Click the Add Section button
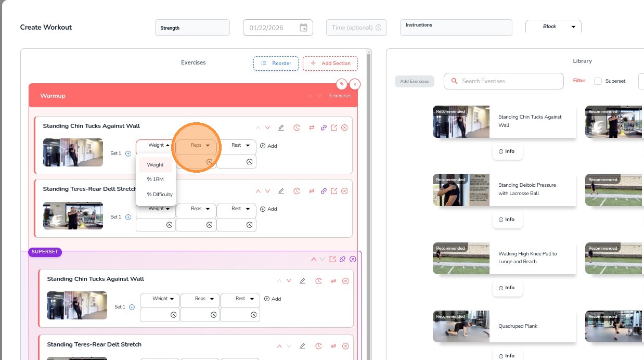Screen dimensions: 644x360 pyautogui.click(x=330, y=63)
